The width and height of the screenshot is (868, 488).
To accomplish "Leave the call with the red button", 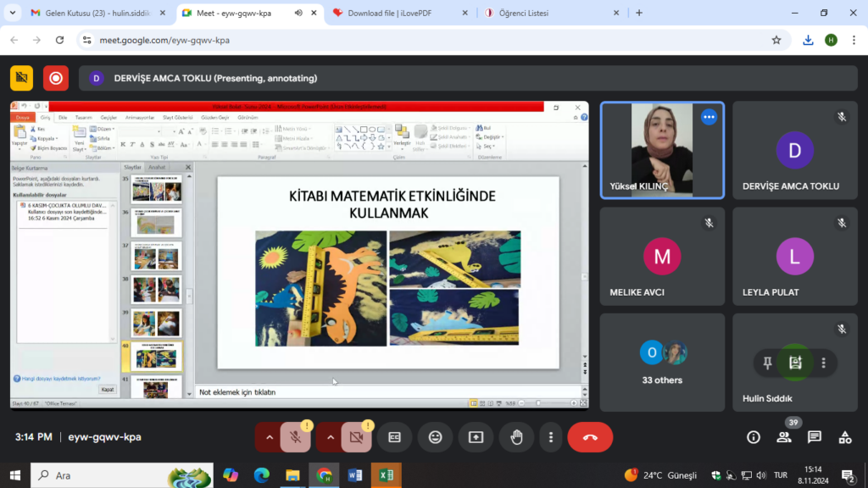I will 590,437.
